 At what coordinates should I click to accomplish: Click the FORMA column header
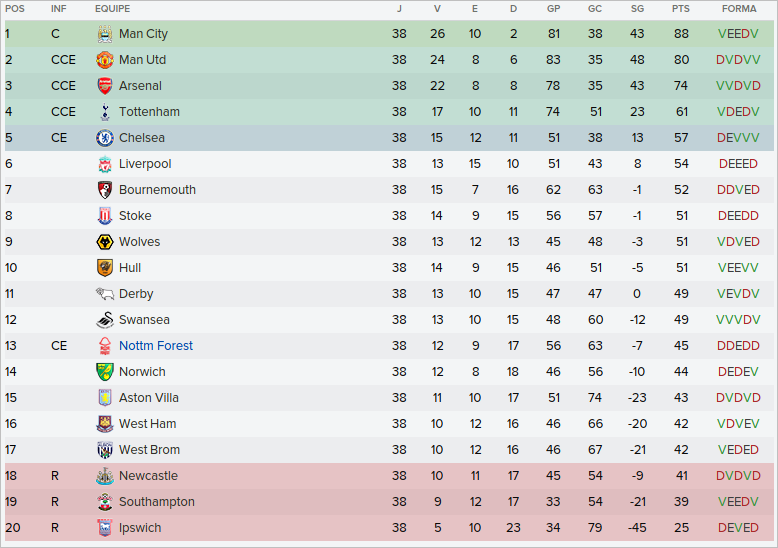point(738,8)
